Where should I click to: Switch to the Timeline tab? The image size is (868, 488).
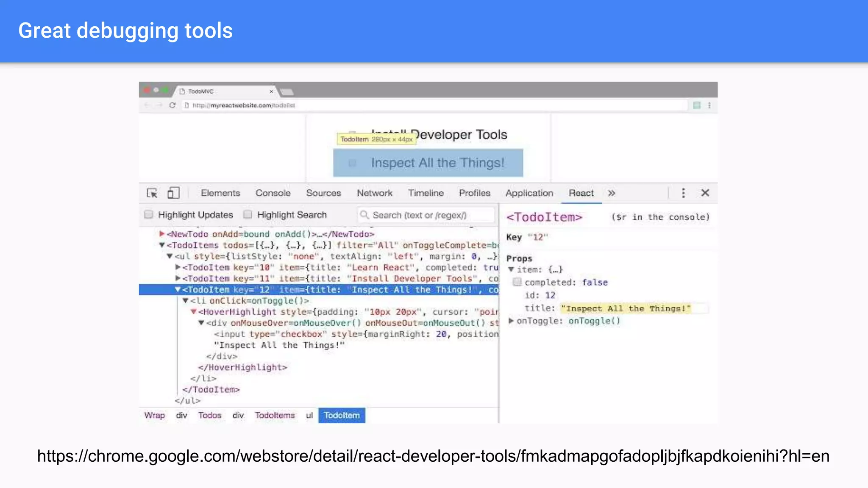coord(426,193)
